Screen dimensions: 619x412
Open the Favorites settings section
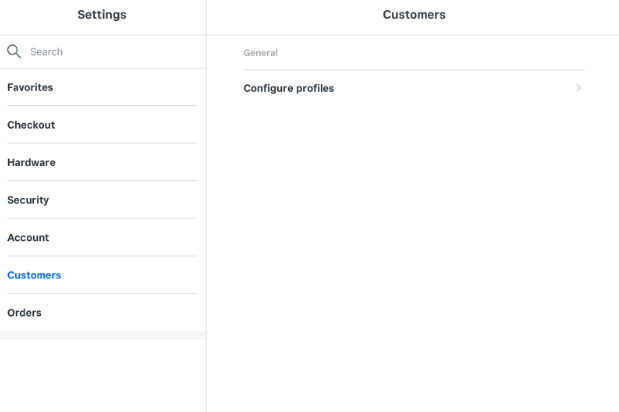tap(30, 88)
